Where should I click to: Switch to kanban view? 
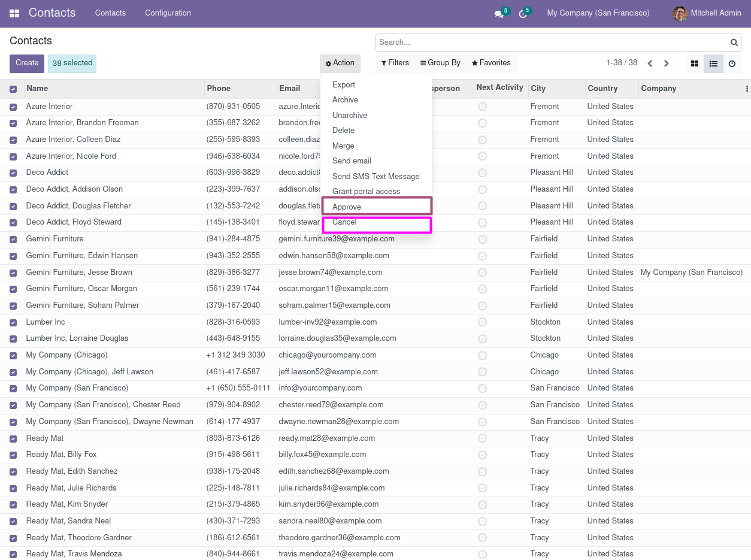coord(695,63)
